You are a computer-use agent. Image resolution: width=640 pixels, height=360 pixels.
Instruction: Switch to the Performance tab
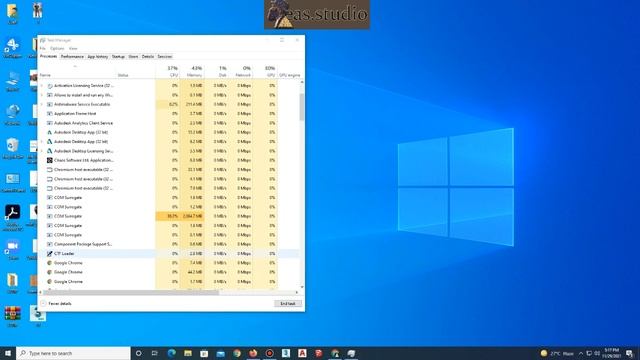72,57
